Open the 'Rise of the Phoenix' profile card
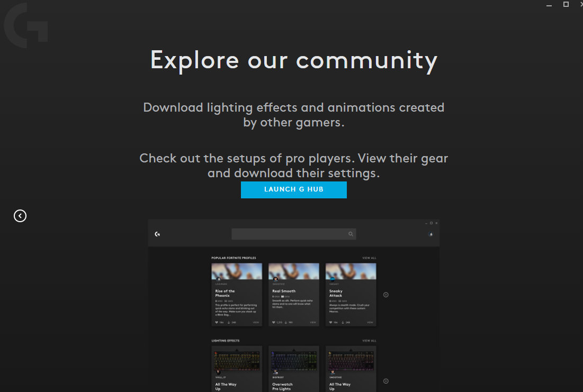Screen dimensions: 583x392 point(237,295)
